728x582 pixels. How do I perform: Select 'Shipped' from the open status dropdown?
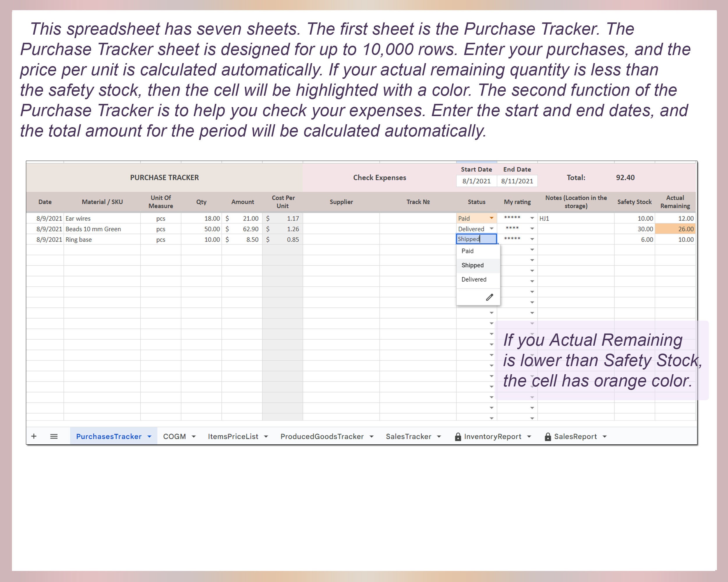[472, 265]
